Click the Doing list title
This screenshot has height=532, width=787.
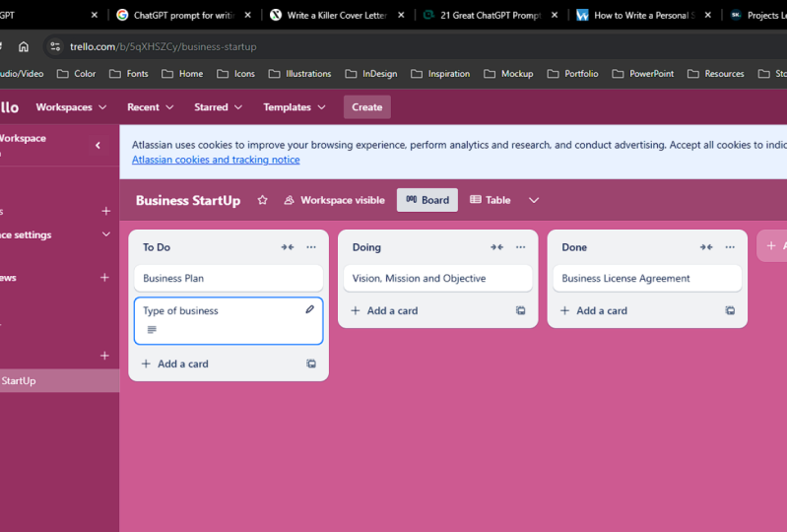click(x=366, y=247)
